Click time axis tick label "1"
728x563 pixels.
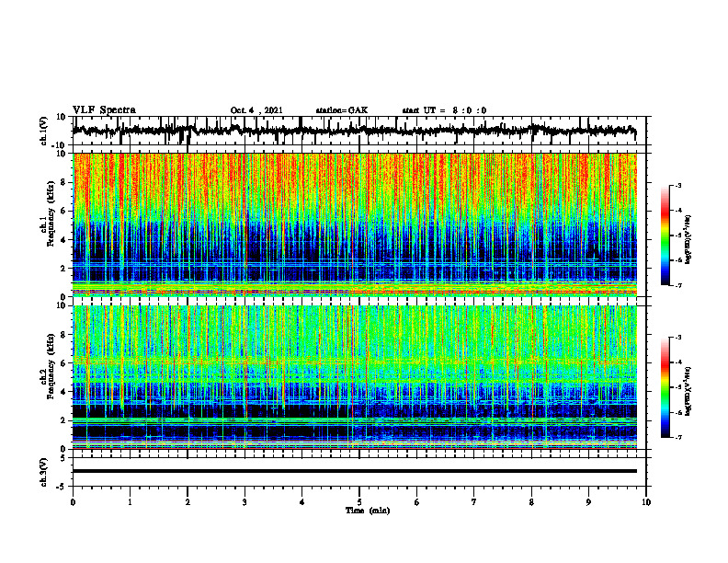point(130,502)
